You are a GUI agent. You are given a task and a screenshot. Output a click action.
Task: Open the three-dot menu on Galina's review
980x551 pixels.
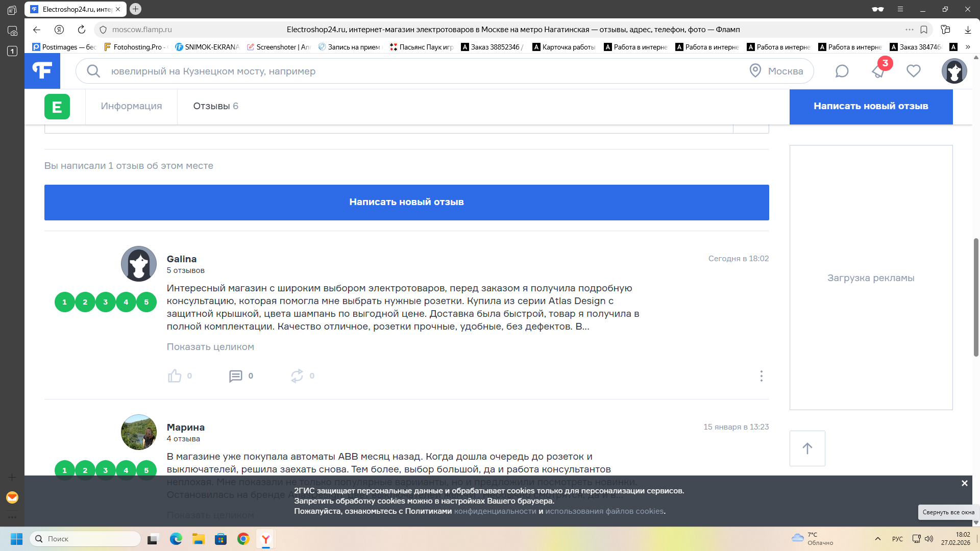[761, 376]
